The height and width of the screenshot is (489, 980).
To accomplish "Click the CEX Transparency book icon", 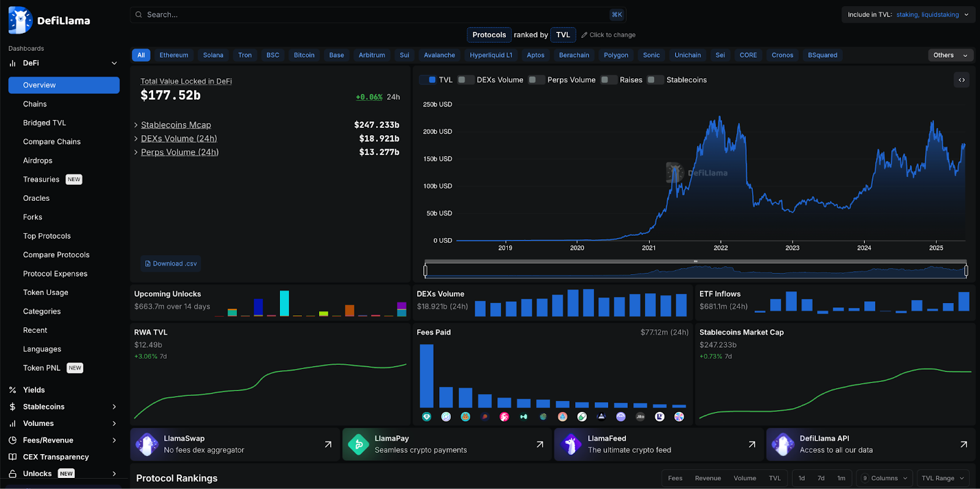I will click(x=12, y=457).
